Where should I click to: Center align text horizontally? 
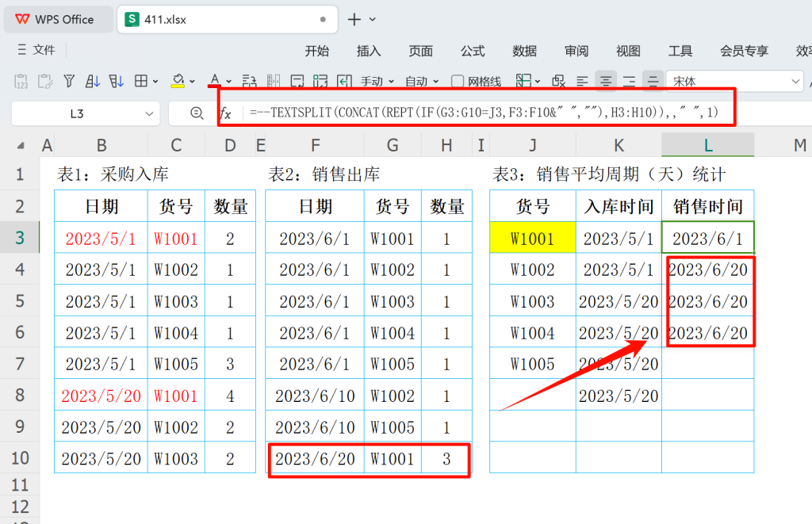coord(606,82)
